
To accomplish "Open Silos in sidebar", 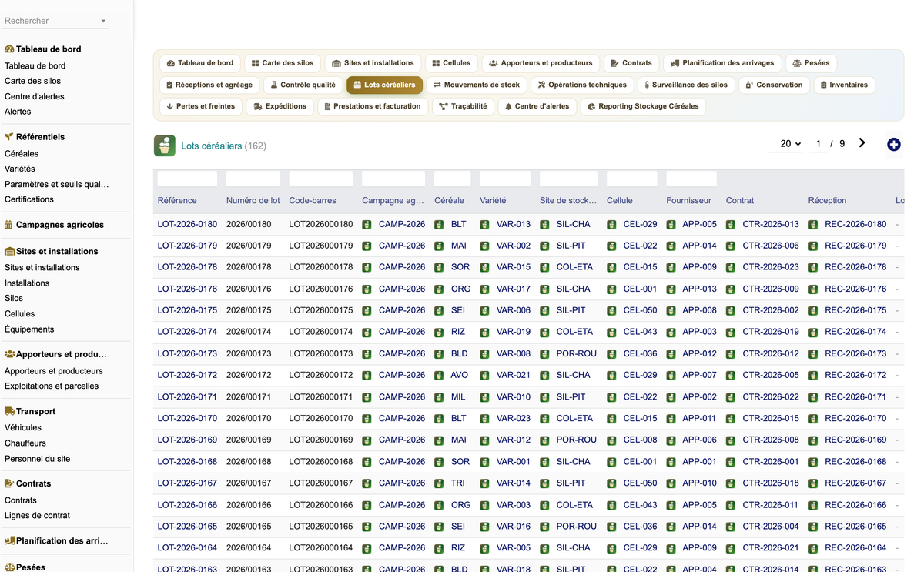I will pyautogui.click(x=14, y=298).
